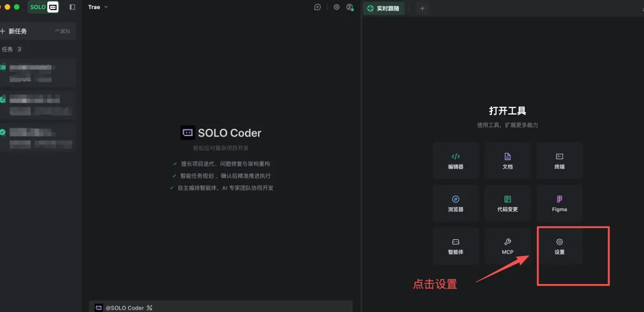644x312 pixels.
Task: Open the 浏览器 browser tool tile
Action: 456,203
